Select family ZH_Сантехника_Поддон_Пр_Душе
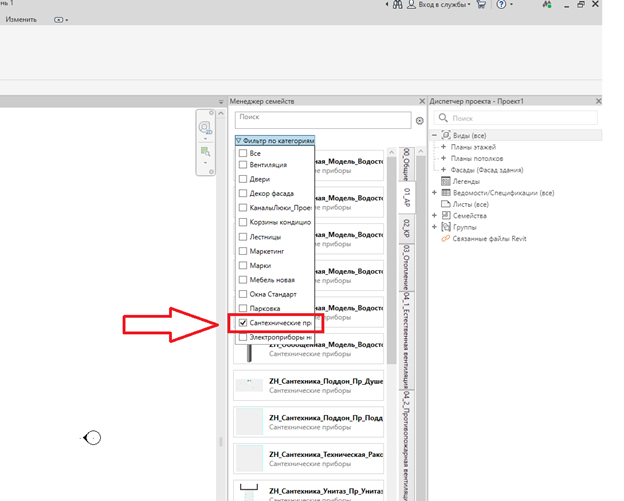 pyautogui.click(x=309, y=385)
